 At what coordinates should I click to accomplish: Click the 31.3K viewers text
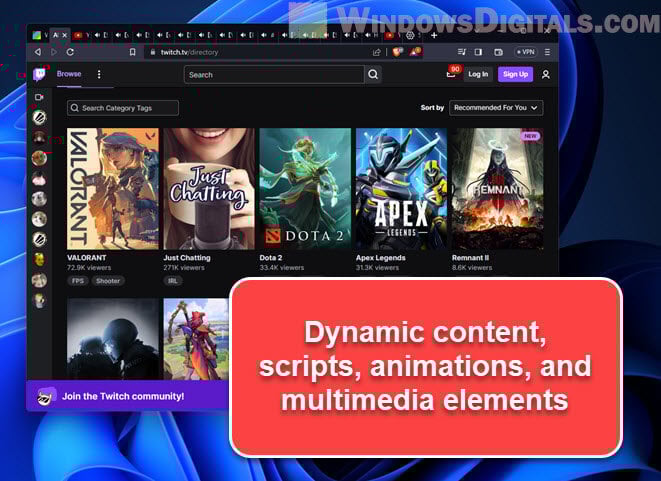point(377,268)
